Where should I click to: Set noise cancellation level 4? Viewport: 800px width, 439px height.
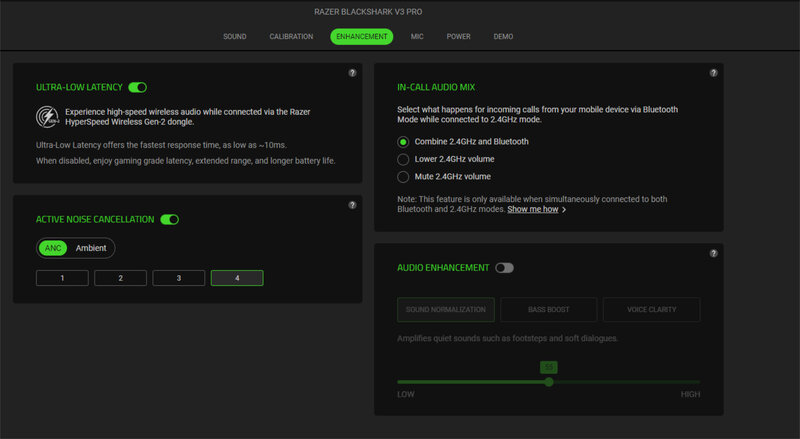237,278
